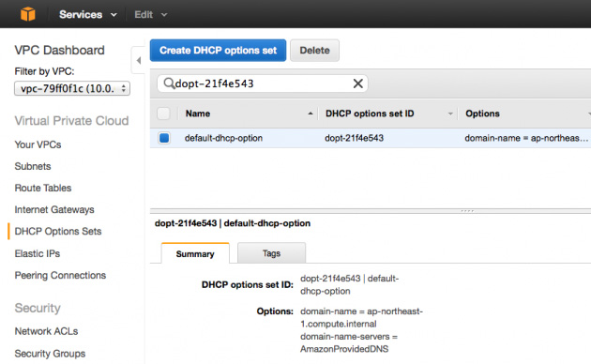The height and width of the screenshot is (364, 591).
Task: Select DHCP Options Sets in sidebar
Action: 58,232
